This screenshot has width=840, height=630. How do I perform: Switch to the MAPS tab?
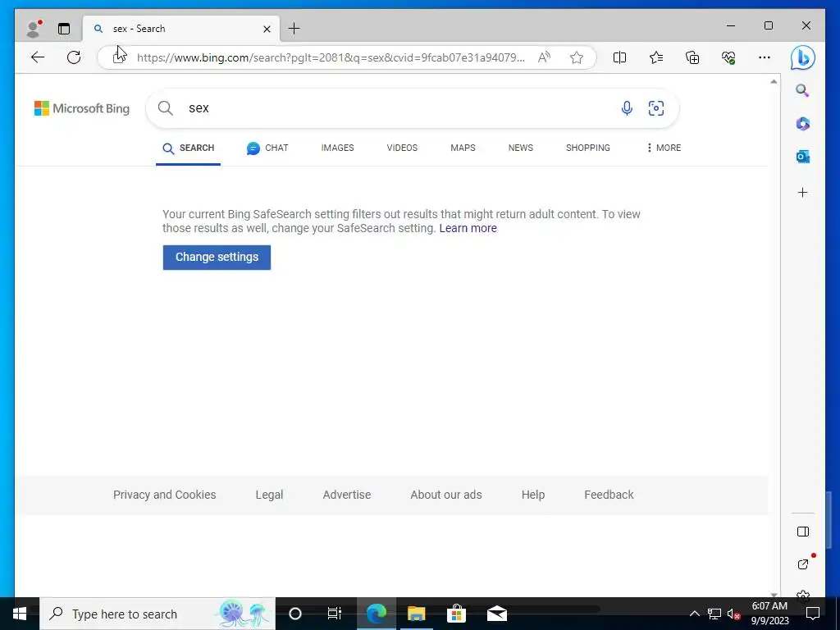click(x=463, y=148)
